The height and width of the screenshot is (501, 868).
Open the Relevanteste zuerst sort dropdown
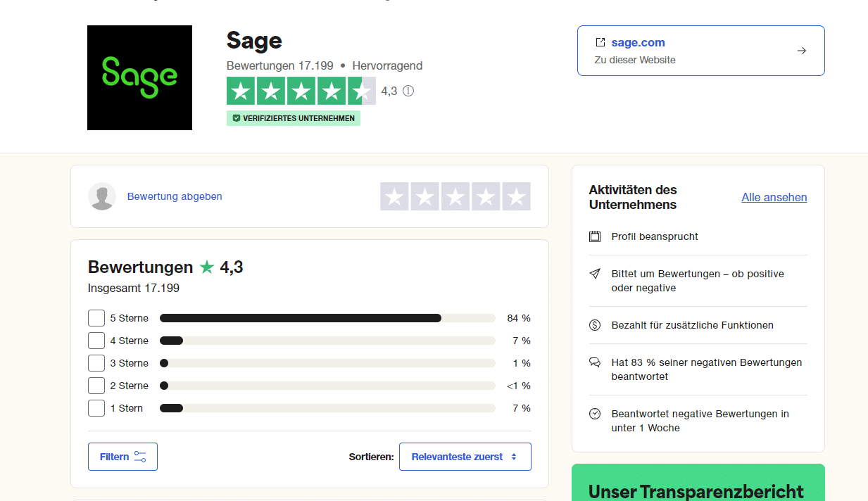click(x=465, y=457)
